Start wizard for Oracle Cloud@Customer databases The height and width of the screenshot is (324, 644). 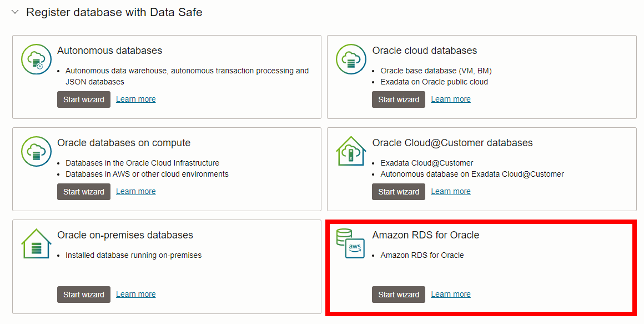398,192
